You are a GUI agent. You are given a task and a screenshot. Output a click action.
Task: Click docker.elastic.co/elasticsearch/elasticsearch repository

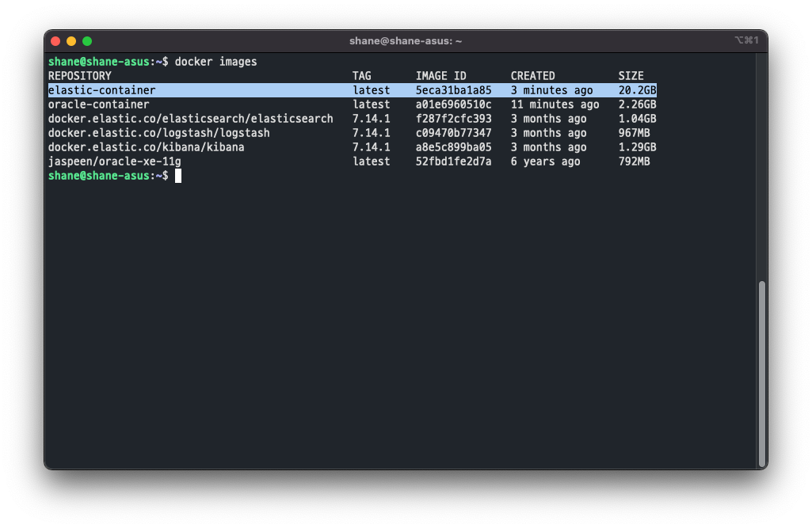(x=191, y=119)
